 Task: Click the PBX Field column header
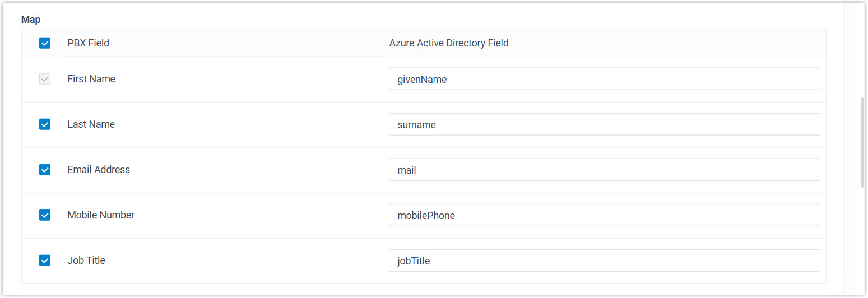tap(88, 43)
